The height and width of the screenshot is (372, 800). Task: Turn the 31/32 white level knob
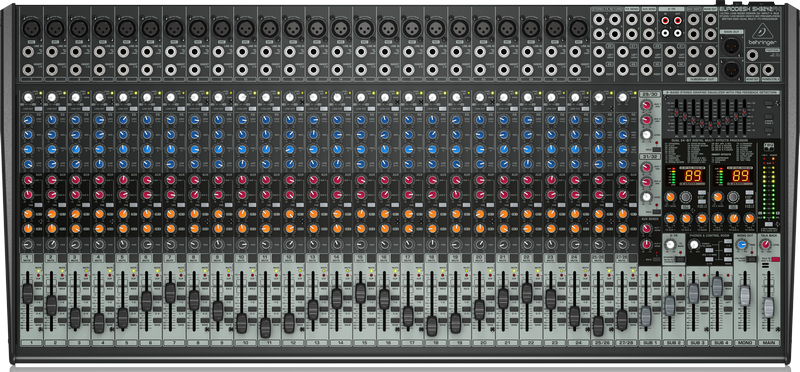click(x=647, y=197)
